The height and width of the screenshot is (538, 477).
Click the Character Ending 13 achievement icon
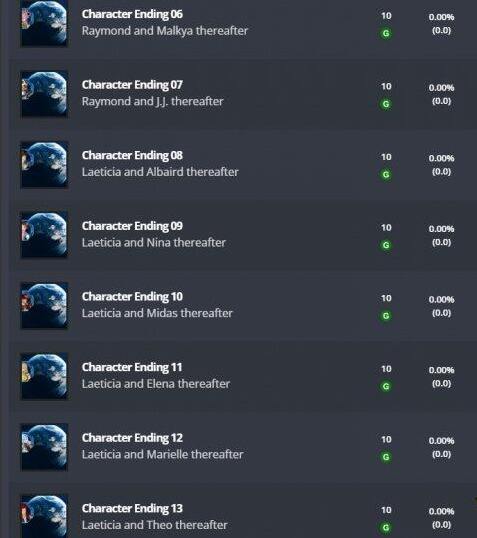44,516
